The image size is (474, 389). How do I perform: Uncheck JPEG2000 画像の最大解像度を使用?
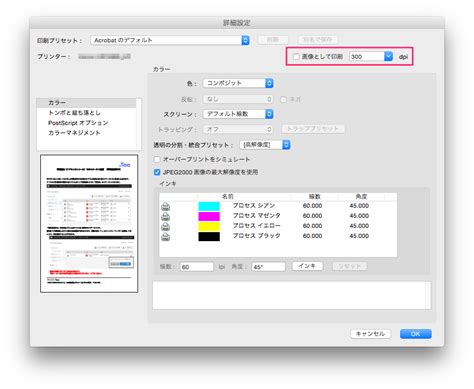pyautogui.click(x=157, y=172)
